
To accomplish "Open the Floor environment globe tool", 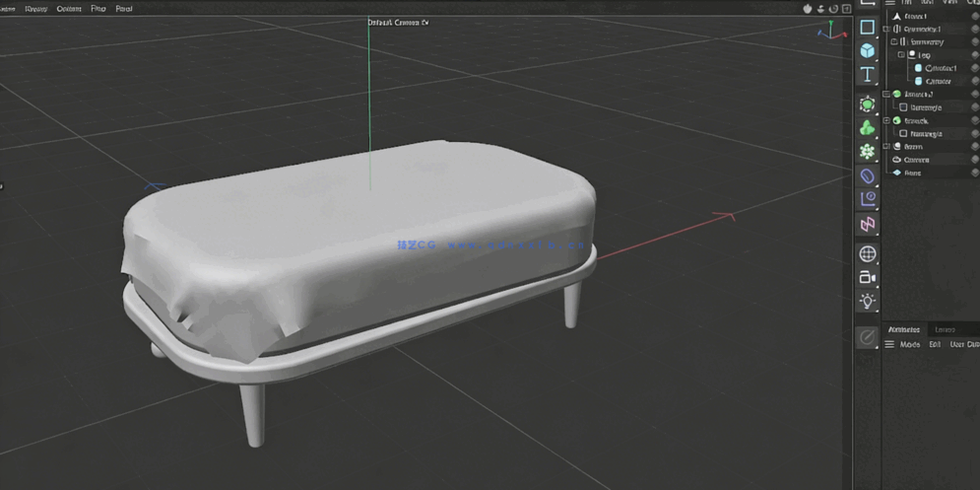I will tap(867, 253).
